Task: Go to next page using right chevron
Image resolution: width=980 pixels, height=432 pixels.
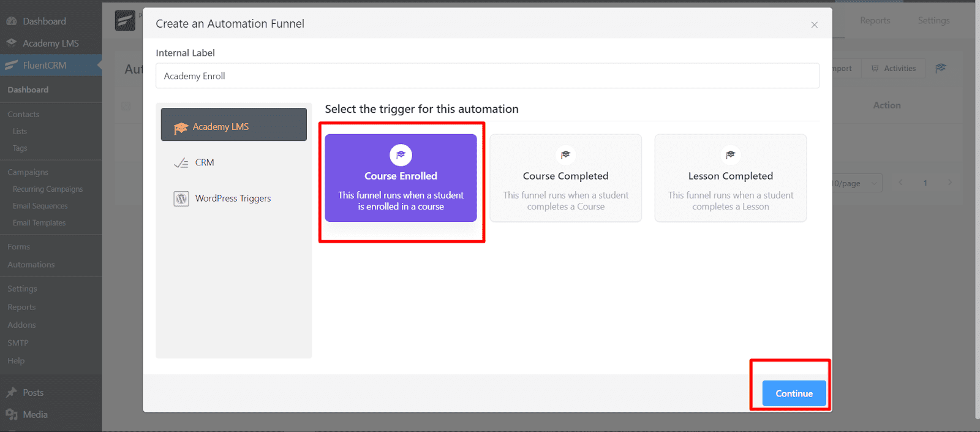Action: (x=949, y=183)
